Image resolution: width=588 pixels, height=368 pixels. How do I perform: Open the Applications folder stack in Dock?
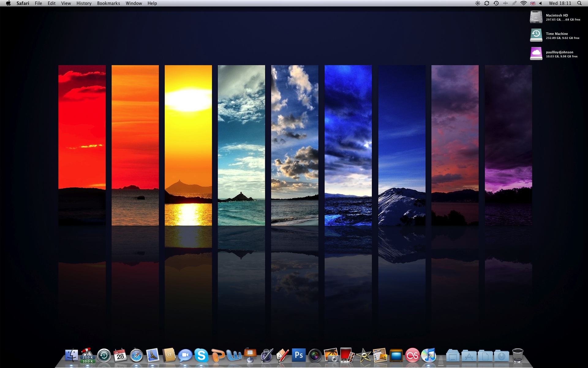click(469, 356)
